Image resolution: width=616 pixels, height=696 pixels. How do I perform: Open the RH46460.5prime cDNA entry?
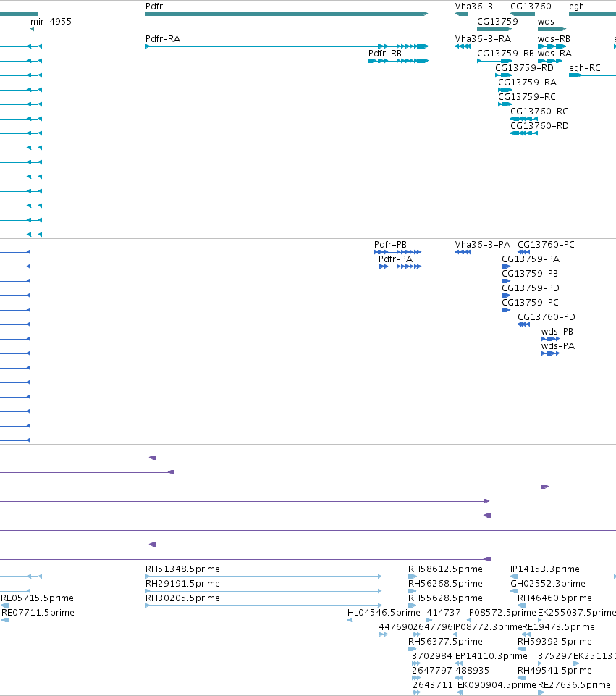point(554,598)
